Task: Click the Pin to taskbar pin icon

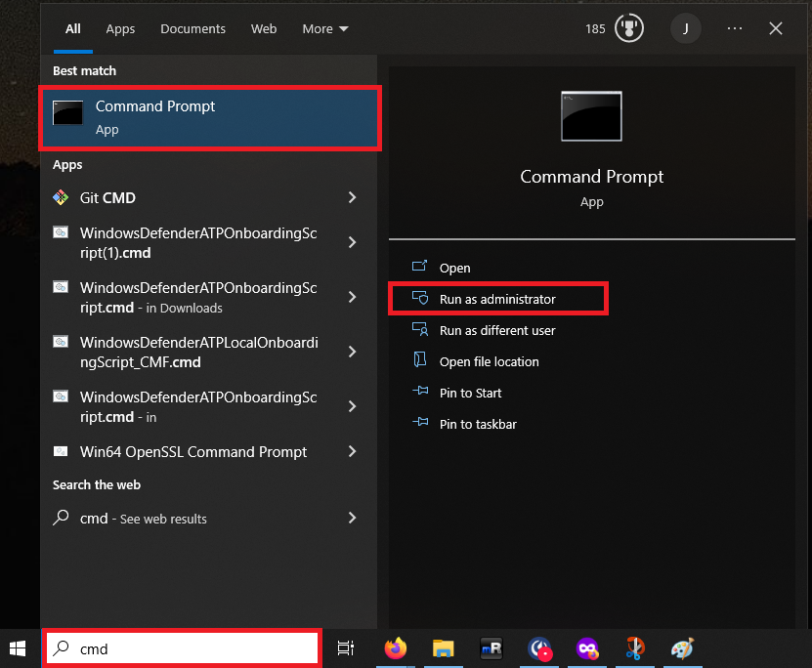Action: click(420, 422)
